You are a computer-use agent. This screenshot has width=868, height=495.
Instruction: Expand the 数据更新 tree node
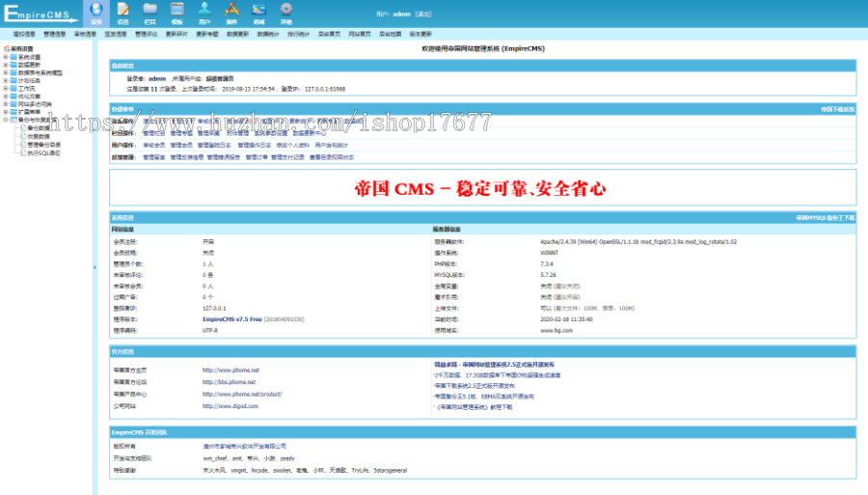click(x=6, y=65)
